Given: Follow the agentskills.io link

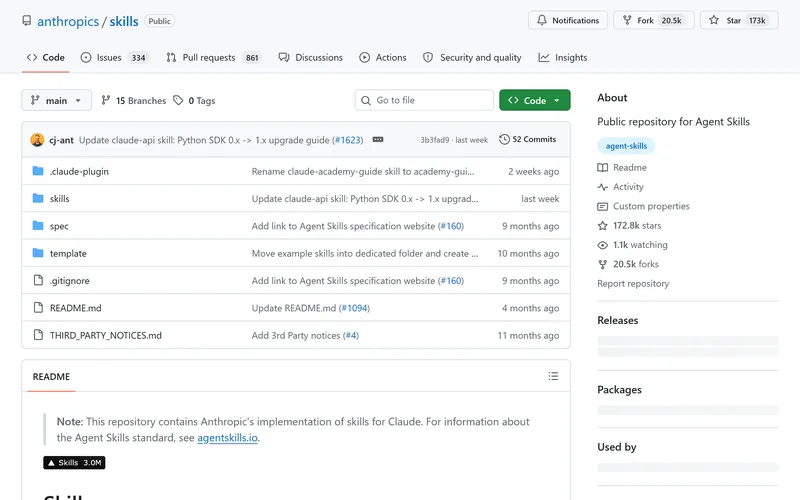Looking at the screenshot, I should [x=228, y=438].
